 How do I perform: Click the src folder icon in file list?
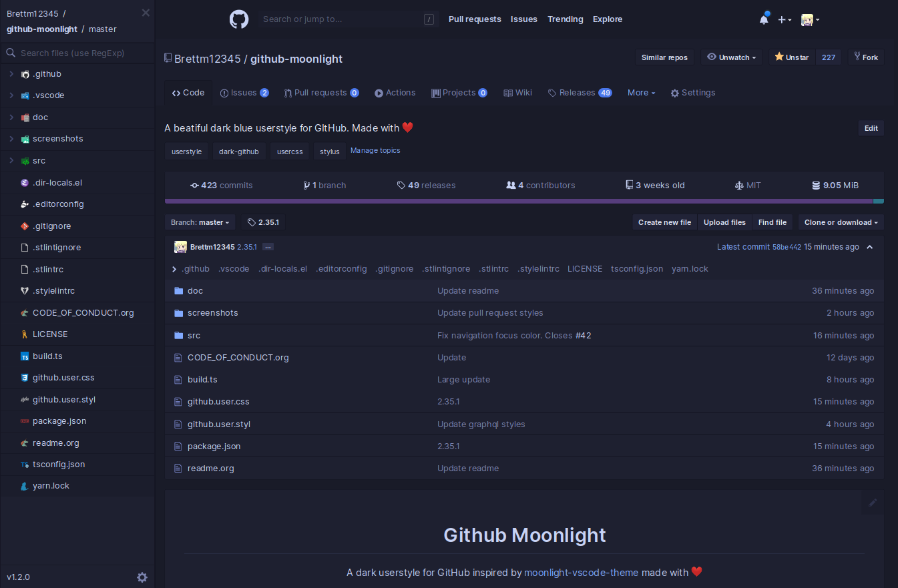tap(178, 335)
